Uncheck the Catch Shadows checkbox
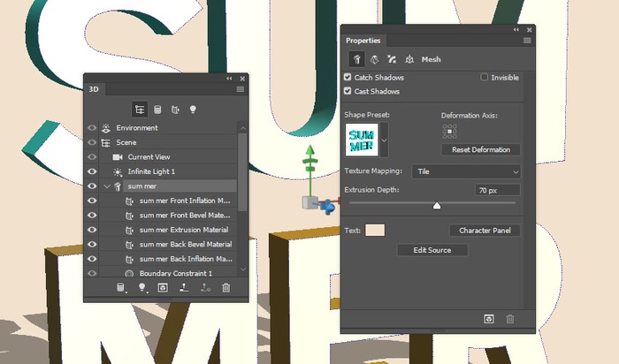Screen dimensions: 619x364 click(x=348, y=78)
